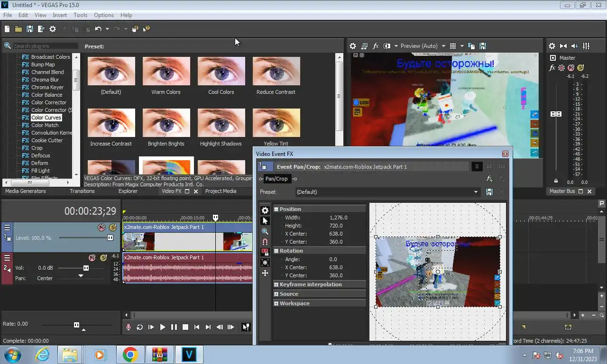The height and width of the screenshot is (364, 607).
Task: Click the Plug-In Chain button in Video Event FX
Action: pyautogui.click(x=489, y=179)
